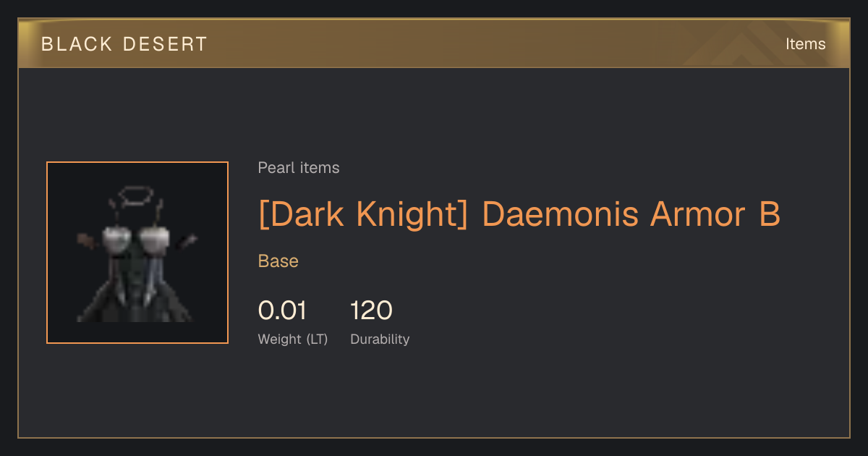The height and width of the screenshot is (456, 868).
Task: Click the faded chevron emblem in header
Action: (x=744, y=43)
